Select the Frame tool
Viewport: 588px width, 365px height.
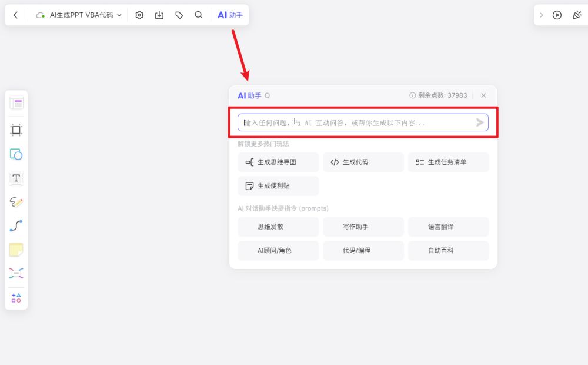(x=16, y=130)
